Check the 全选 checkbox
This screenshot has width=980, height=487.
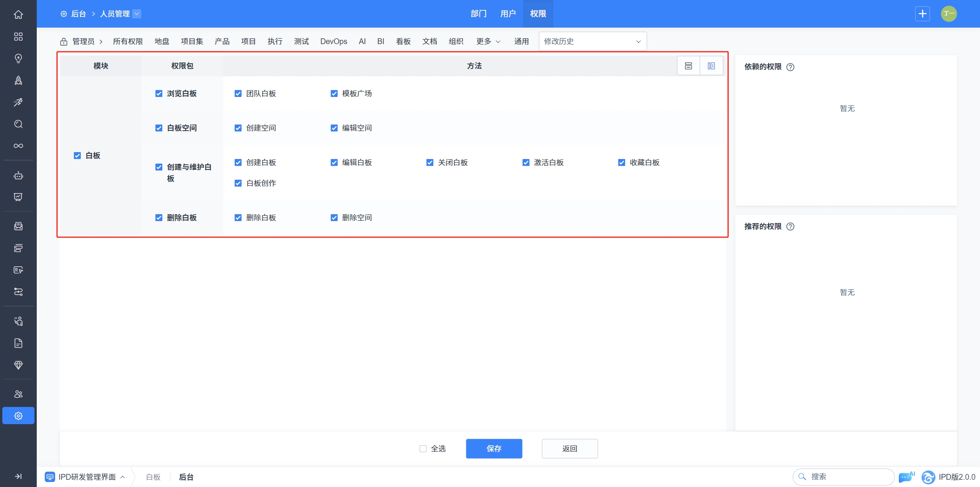(423, 449)
